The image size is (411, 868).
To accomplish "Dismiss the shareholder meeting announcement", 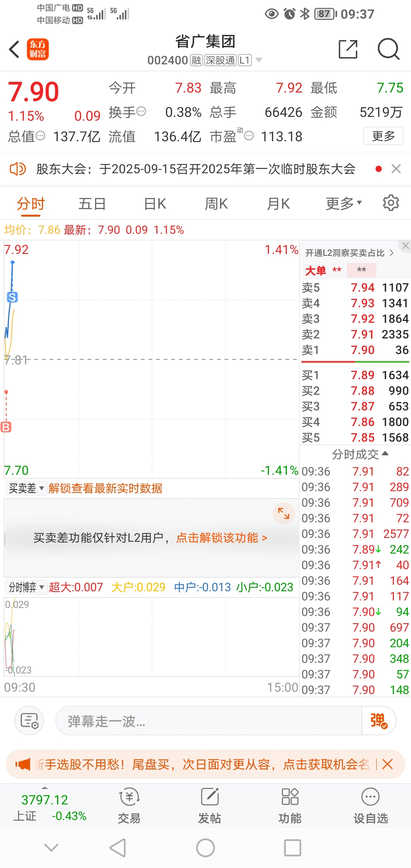I will (396, 169).
